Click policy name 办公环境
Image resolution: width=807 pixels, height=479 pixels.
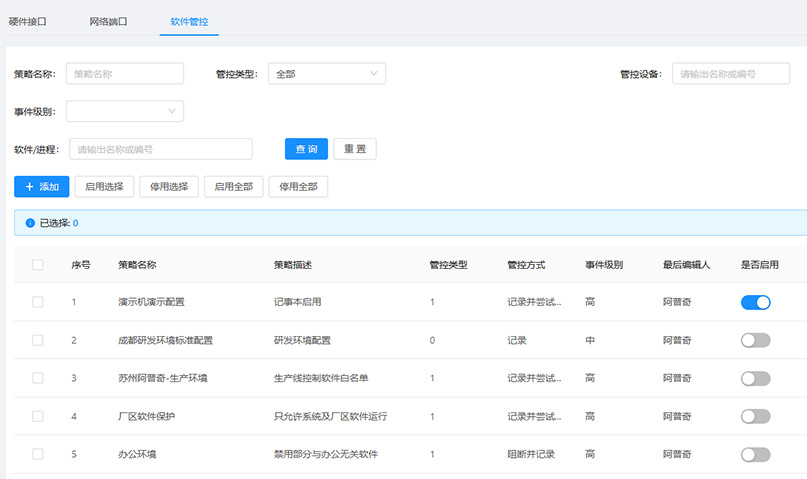[x=137, y=454]
